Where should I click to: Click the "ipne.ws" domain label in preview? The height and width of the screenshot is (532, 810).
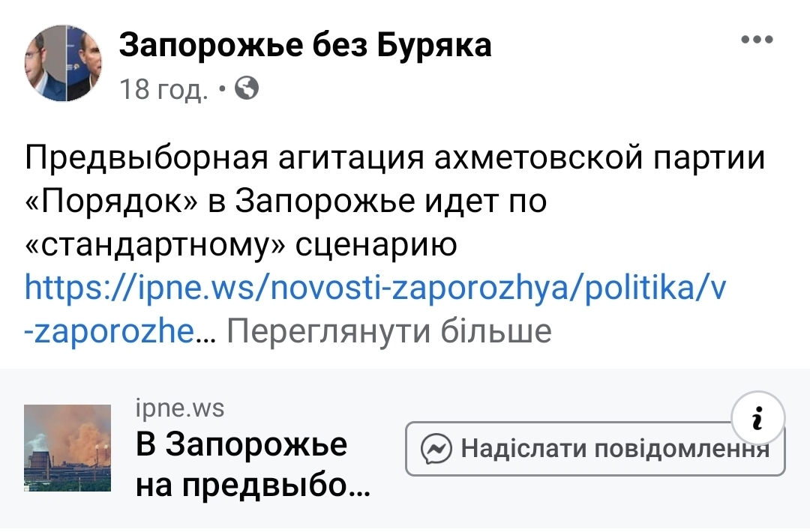pos(180,408)
